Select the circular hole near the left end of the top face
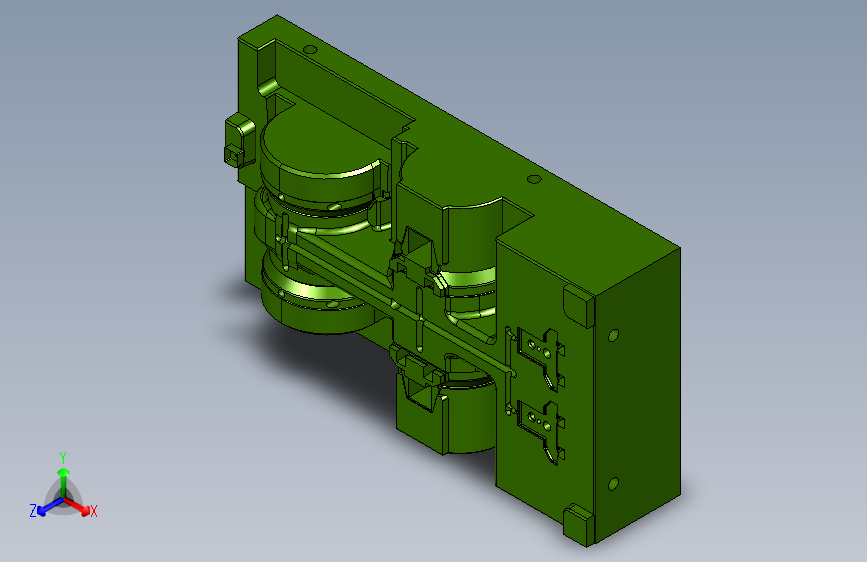 pyautogui.click(x=310, y=50)
